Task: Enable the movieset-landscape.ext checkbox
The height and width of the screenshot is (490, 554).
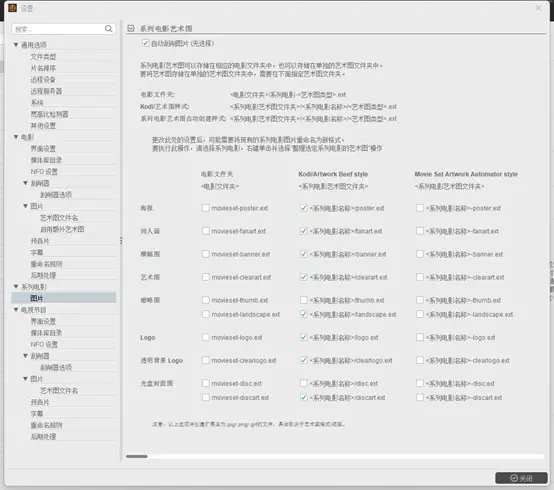Action: pyautogui.click(x=206, y=314)
